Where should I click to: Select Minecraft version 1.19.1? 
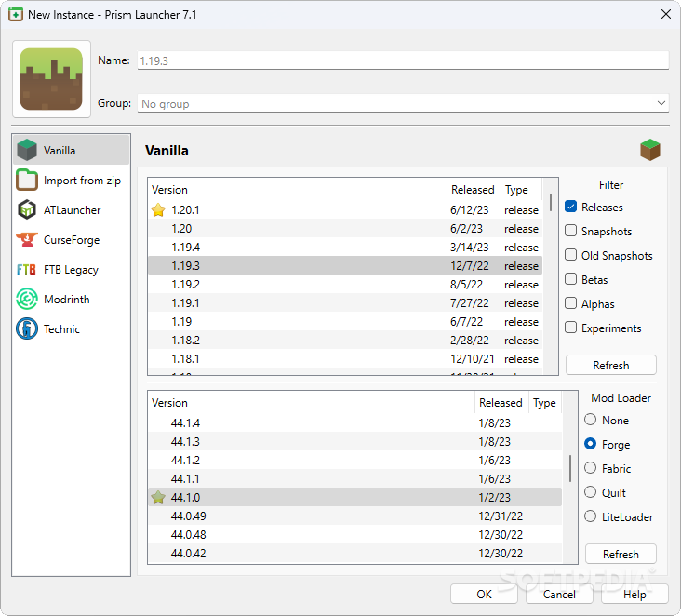345,302
